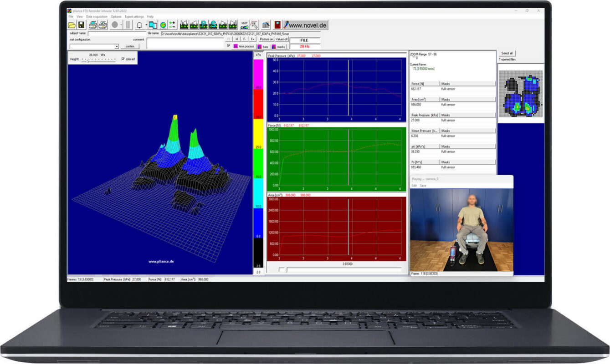Viewport: 610px width, 364px height.
Task: Click the bell alarm icon
Action: [139, 25]
